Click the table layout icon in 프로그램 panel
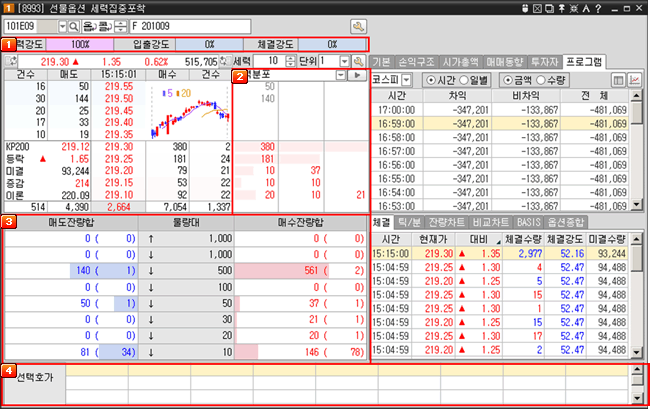 618,79
